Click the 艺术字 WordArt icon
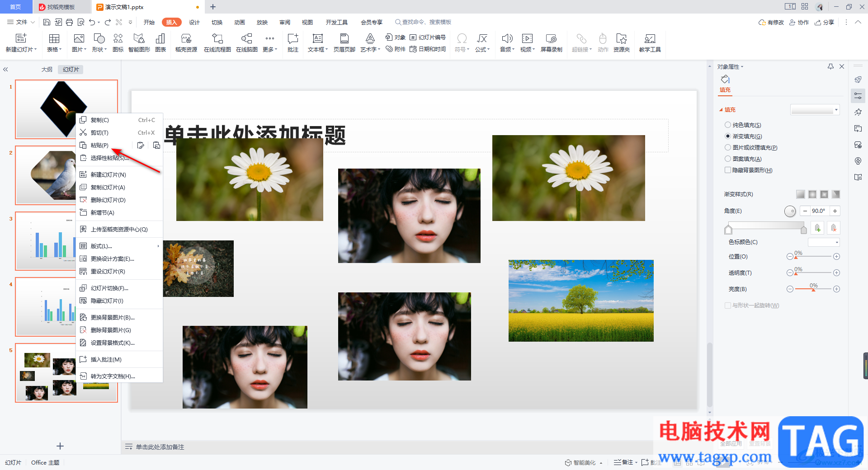Viewport: 868px width, 470px height. (370, 42)
